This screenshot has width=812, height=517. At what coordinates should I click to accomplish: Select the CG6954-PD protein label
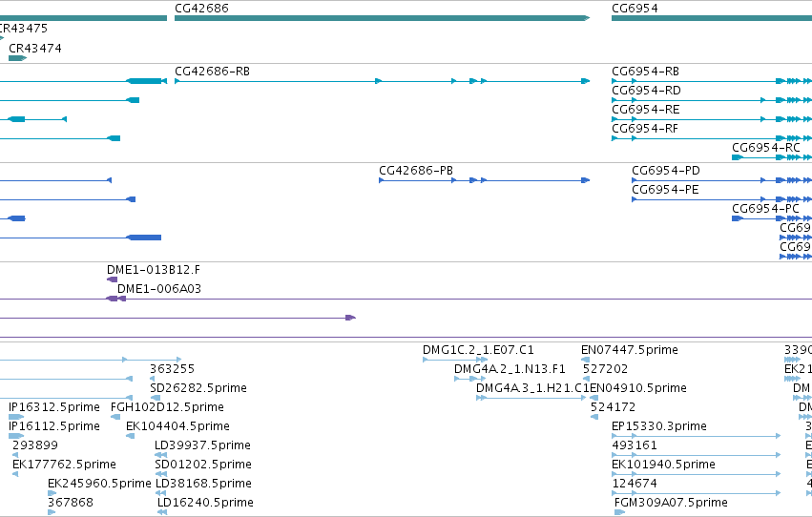click(666, 171)
